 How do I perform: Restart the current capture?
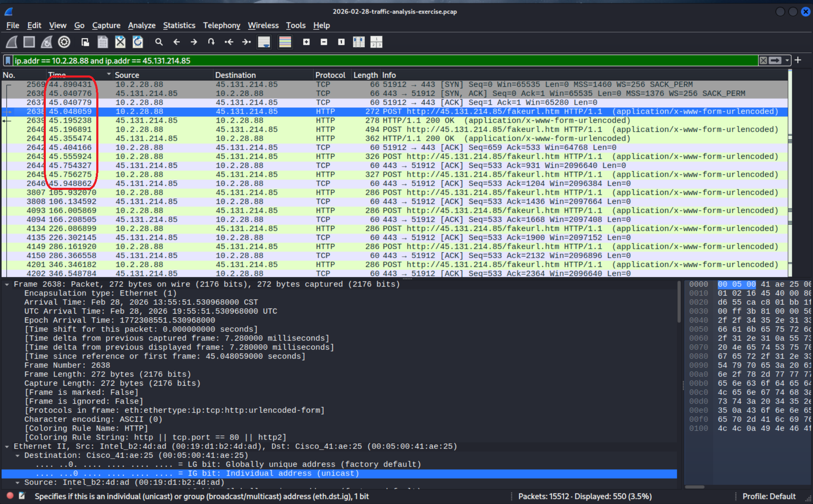pos(47,42)
